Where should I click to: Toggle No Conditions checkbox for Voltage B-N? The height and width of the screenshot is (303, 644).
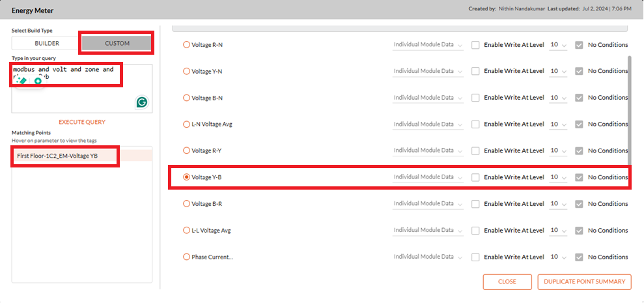click(579, 98)
